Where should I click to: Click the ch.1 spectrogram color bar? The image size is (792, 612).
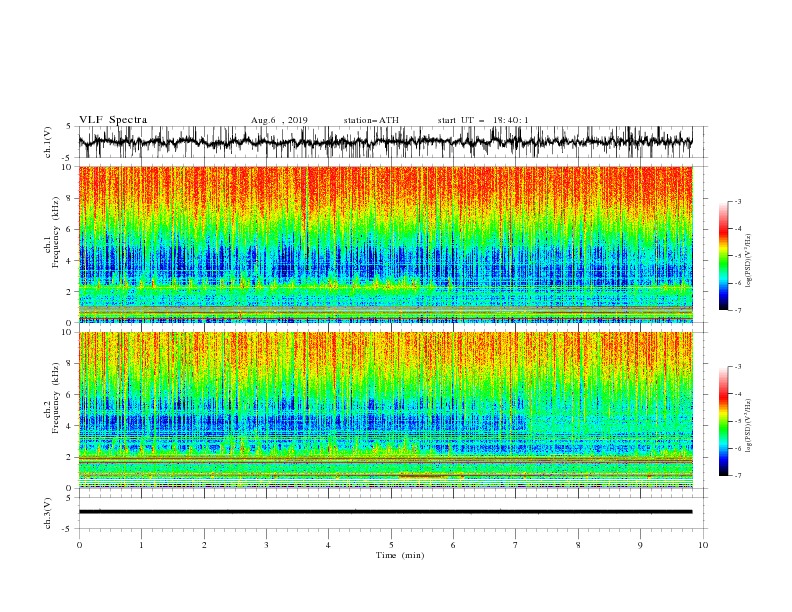[x=723, y=256]
